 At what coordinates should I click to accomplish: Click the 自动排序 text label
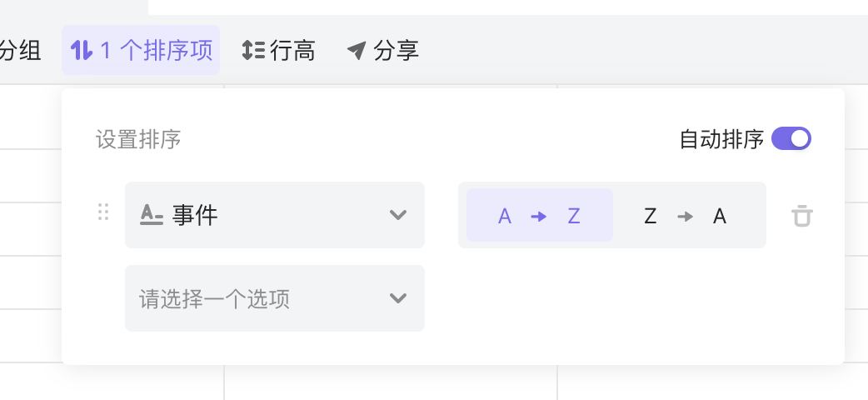tap(721, 139)
